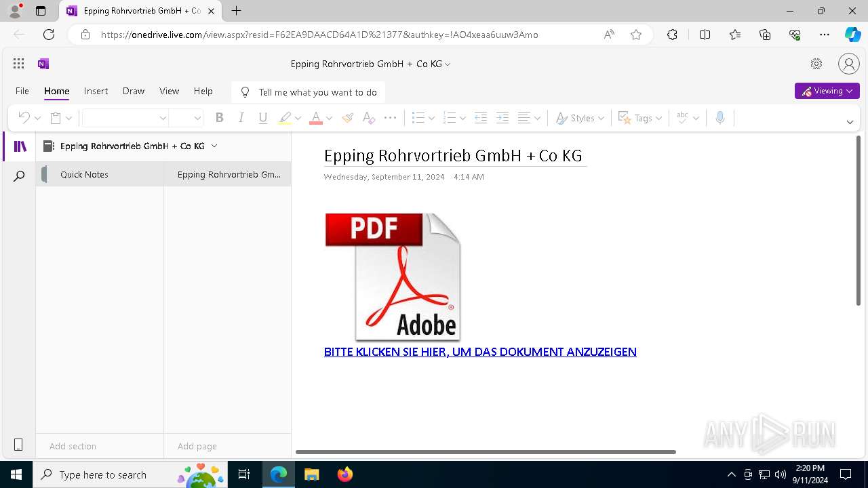Click the feedback icon at sidebar bottom
868x488 pixels.
18,445
